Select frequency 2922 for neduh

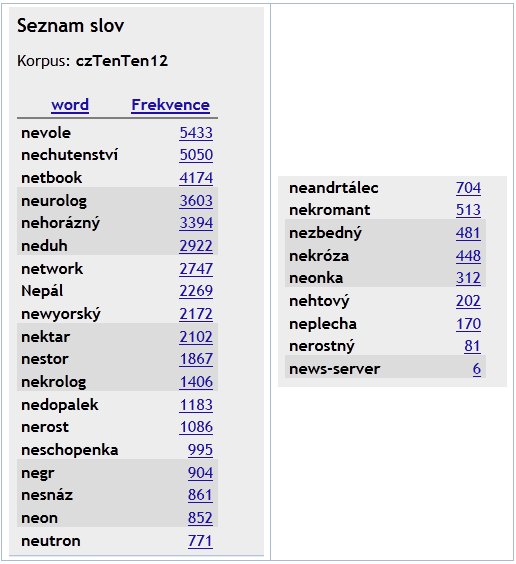tap(196, 246)
